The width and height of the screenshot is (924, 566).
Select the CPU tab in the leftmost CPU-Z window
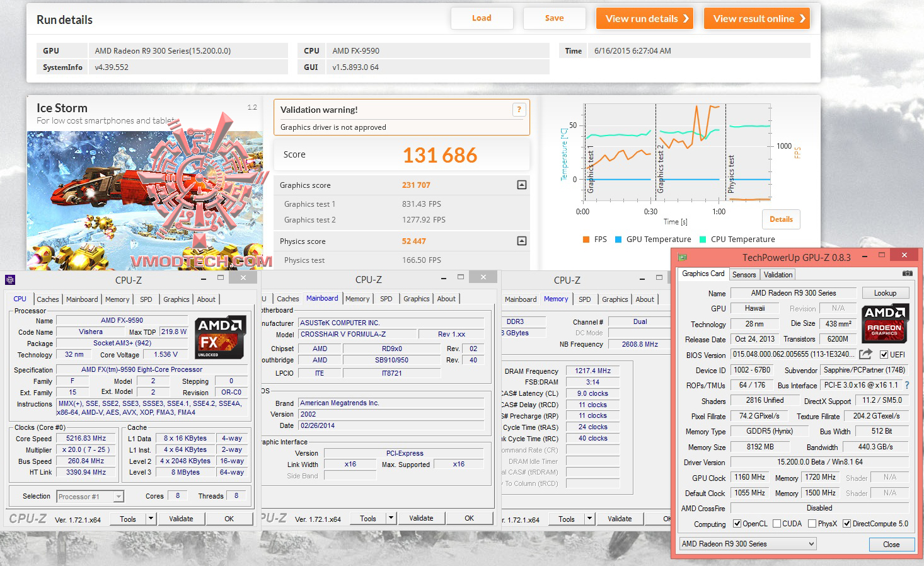20,299
